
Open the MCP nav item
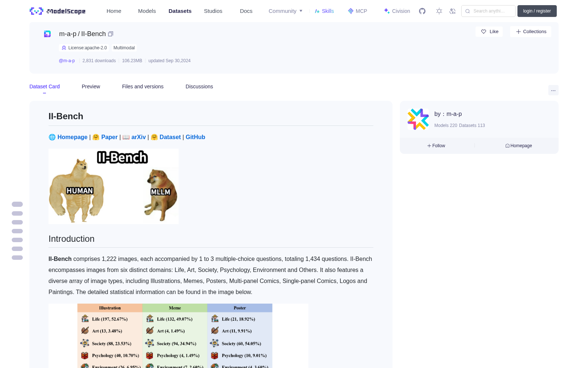tap(358, 11)
